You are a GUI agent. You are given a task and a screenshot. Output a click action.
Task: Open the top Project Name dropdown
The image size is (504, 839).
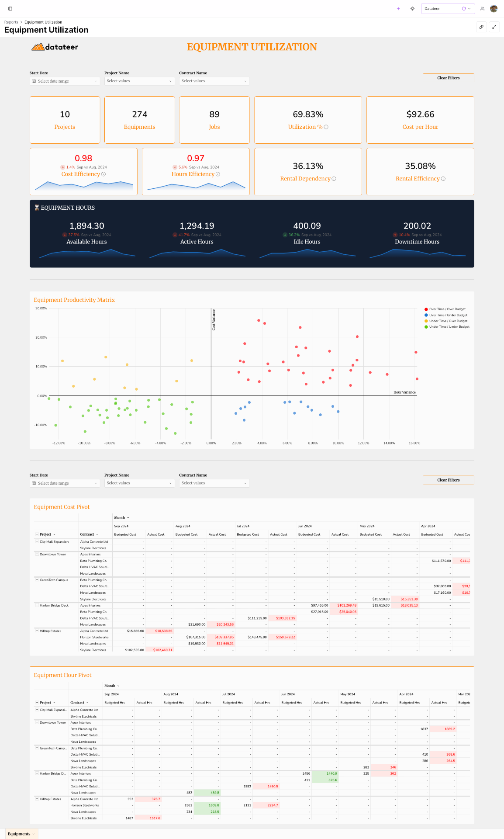pos(139,81)
